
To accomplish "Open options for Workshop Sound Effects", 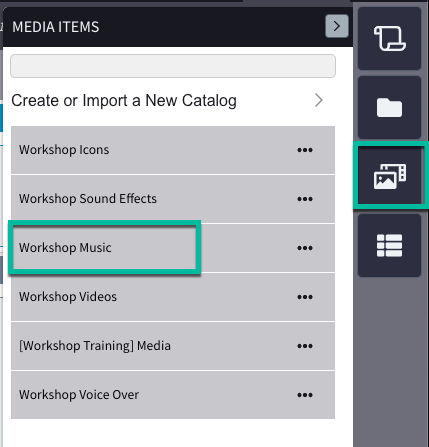I will tap(305, 199).
